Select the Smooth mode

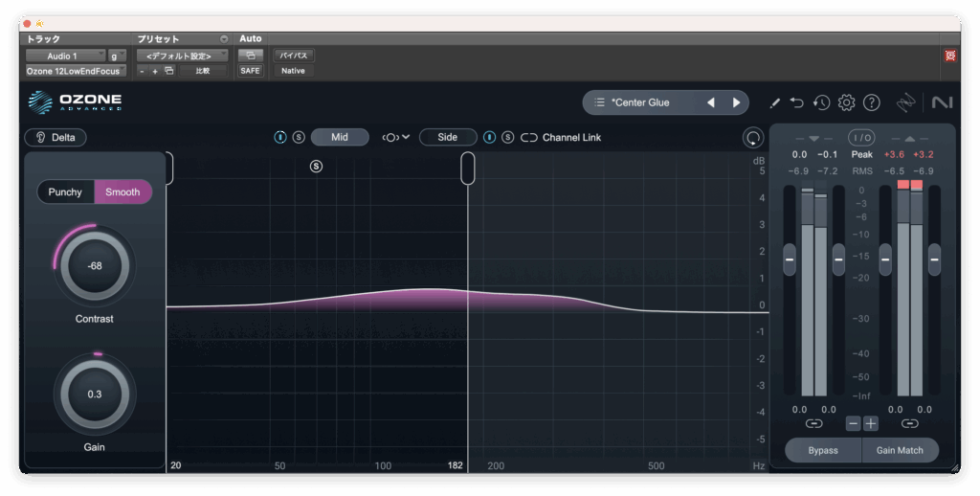click(122, 192)
